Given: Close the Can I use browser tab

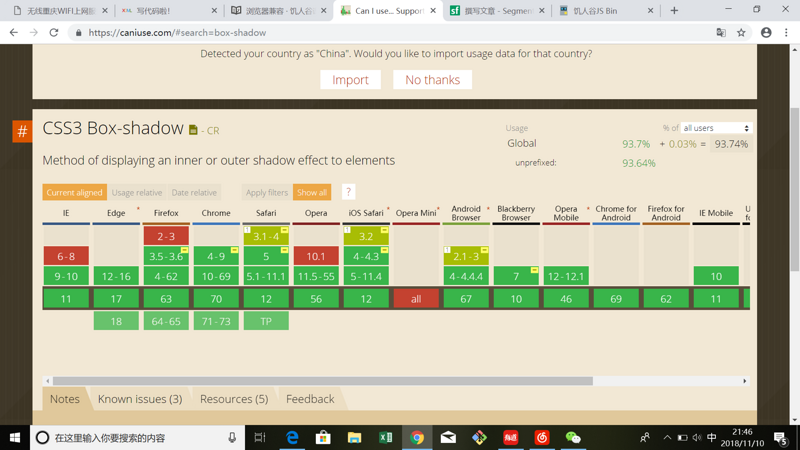Looking at the screenshot, I should point(433,11).
